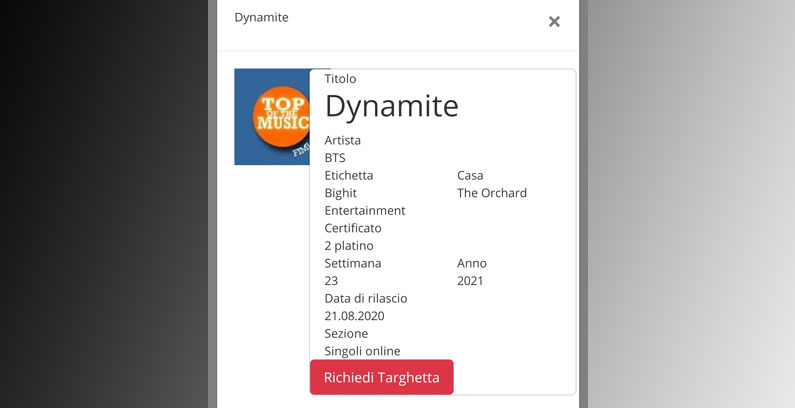Image resolution: width=795 pixels, height=408 pixels.
Task: Click the Certificato label
Action: click(353, 228)
